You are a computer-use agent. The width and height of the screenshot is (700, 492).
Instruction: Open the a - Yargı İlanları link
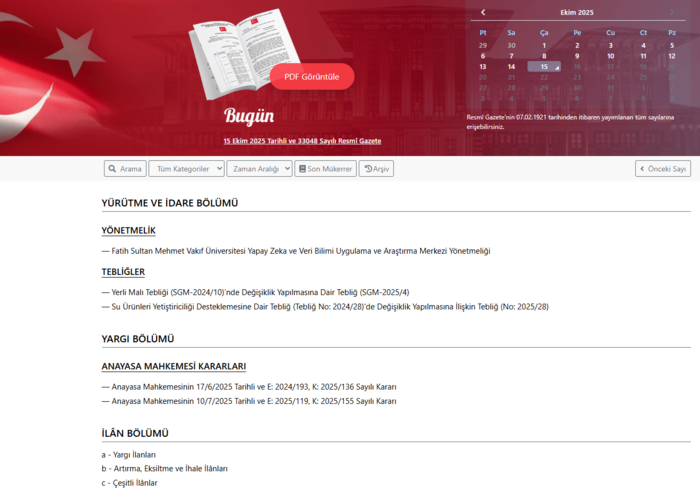pos(129,455)
